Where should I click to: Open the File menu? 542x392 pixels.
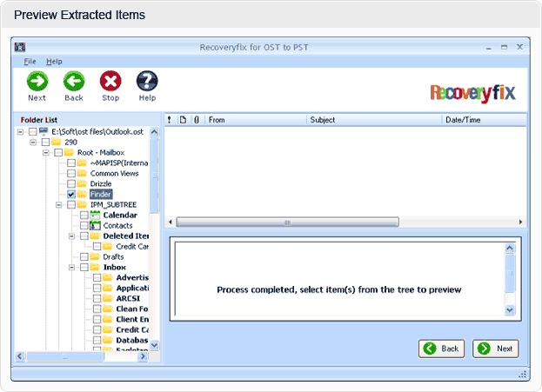[x=30, y=62]
